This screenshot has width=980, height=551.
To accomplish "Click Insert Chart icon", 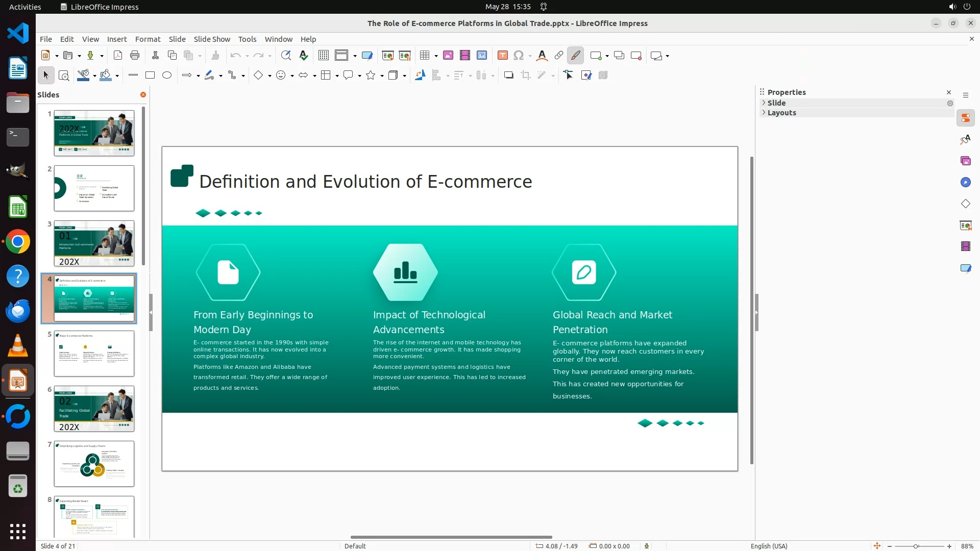I will [x=482, y=56].
